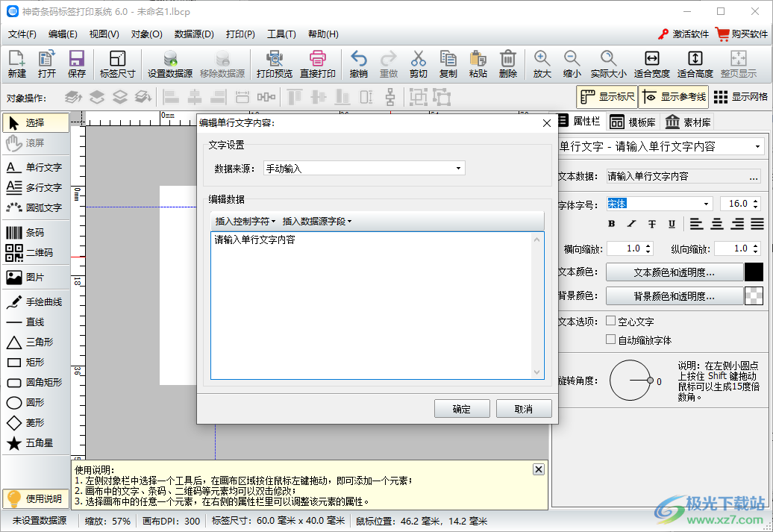Select the 条码 barcode tool

tap(36, 232)
